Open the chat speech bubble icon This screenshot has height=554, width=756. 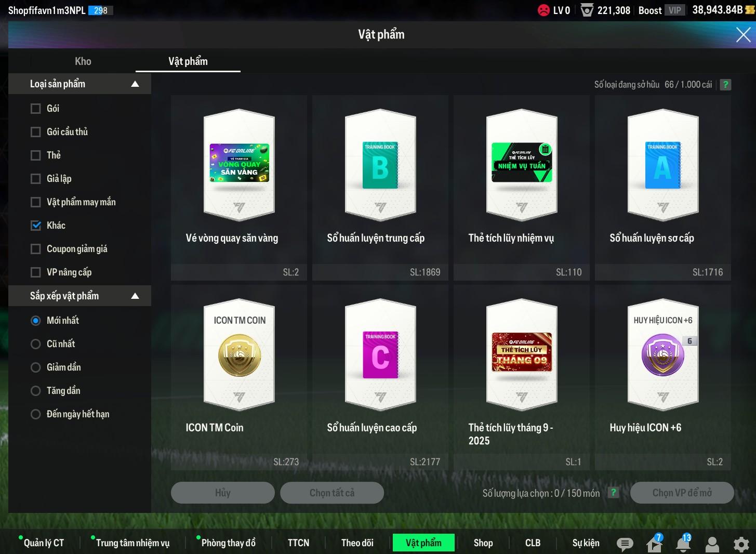[625, 544]
